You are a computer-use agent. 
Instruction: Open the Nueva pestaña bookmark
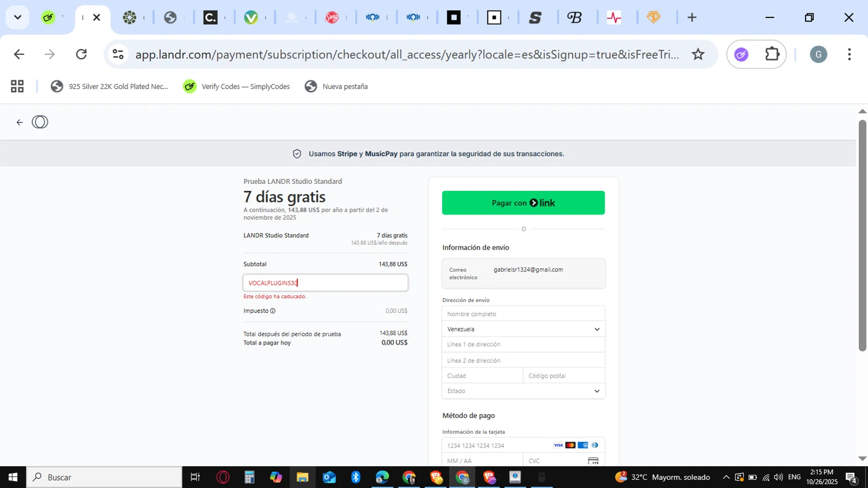[336, 87]
